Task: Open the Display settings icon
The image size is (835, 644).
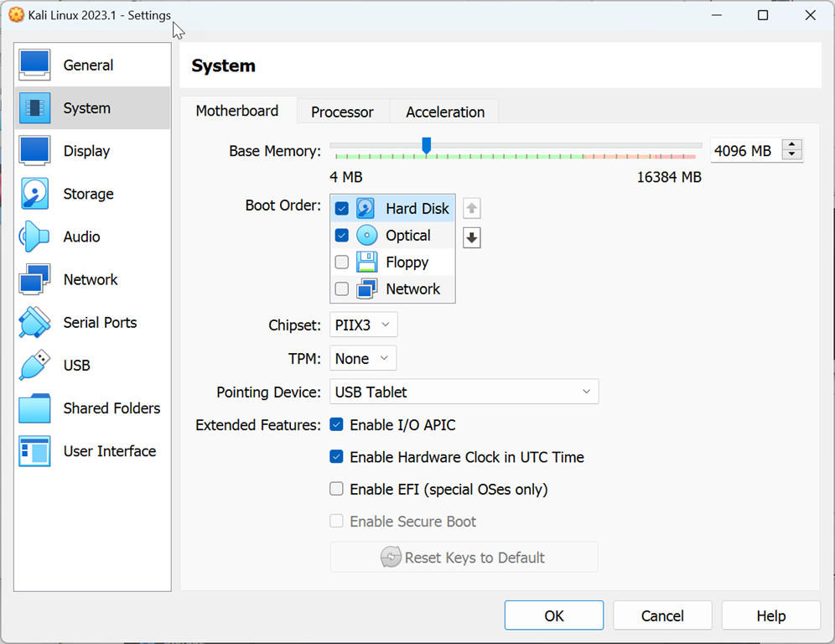Action: click(35, 151)
